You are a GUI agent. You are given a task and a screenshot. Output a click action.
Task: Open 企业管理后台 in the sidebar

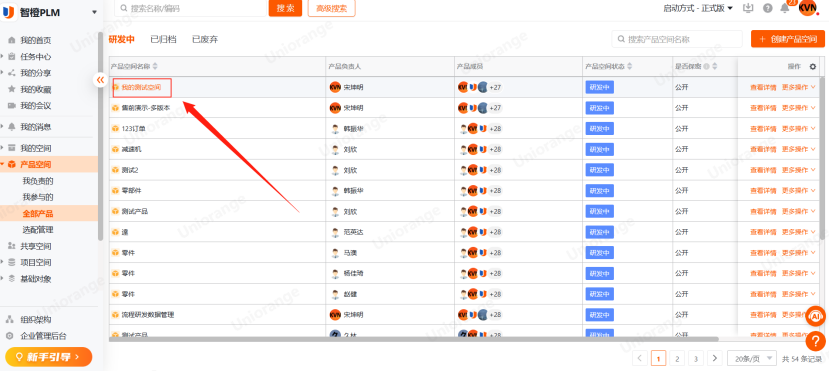43,336
